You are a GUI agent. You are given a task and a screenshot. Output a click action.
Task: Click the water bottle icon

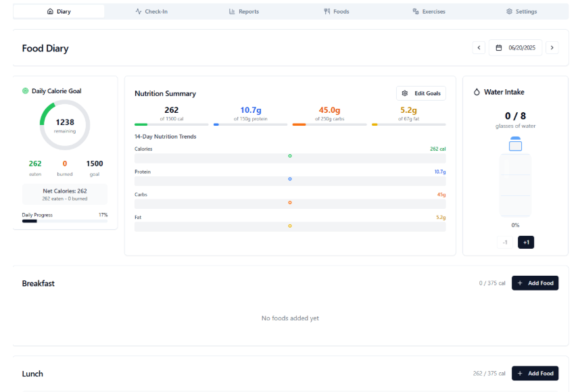[x=515, y=176]
